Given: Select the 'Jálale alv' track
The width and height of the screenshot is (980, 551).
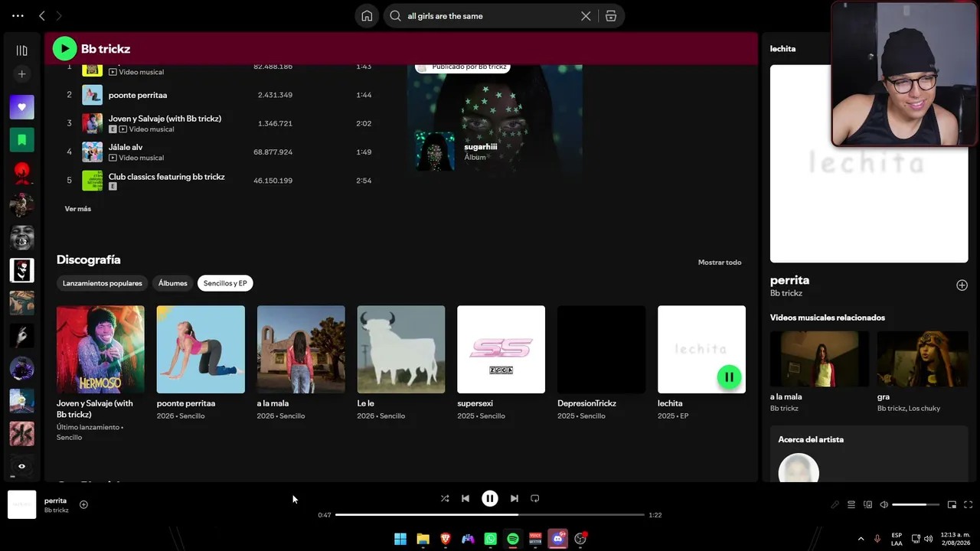Looking at the screenshot, I should [218, 152].
